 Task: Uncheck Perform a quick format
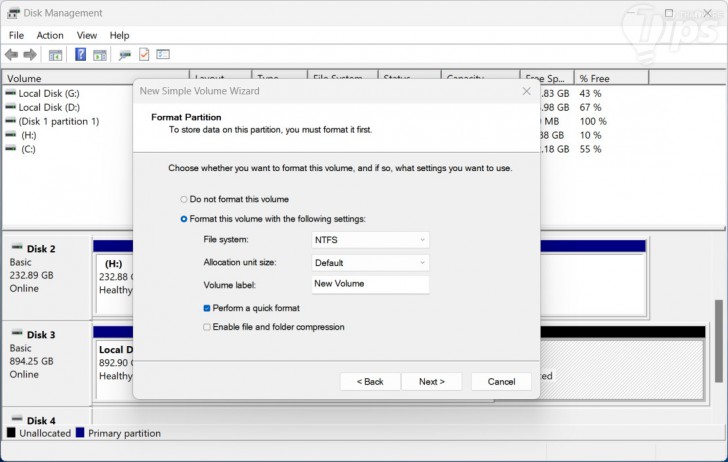207,308
